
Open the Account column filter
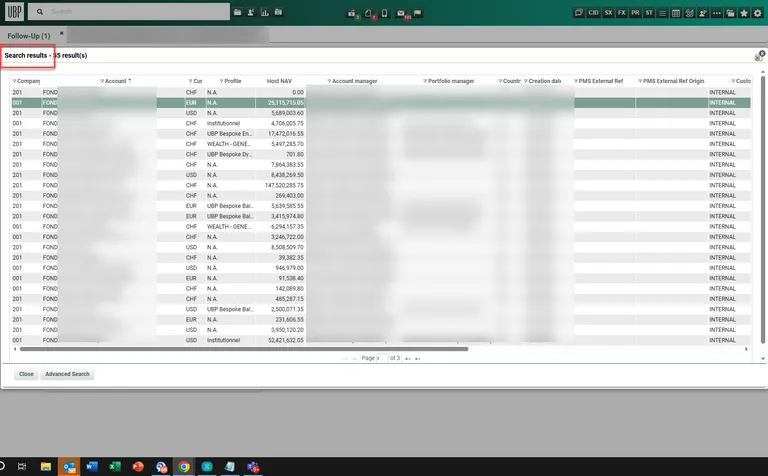point(103,81)
